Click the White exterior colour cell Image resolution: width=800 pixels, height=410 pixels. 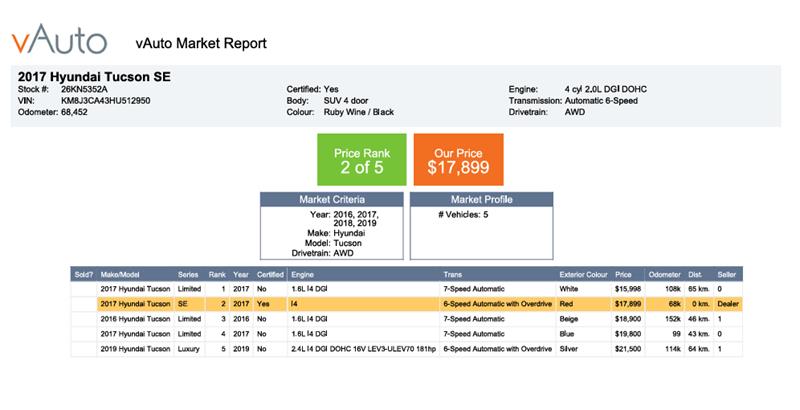(x=569, y=289)
